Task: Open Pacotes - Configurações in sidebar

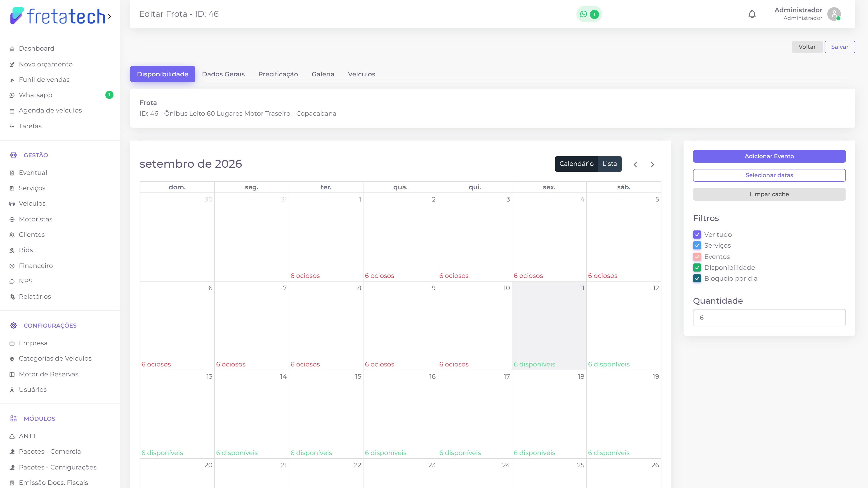Action: coord(58,467)
